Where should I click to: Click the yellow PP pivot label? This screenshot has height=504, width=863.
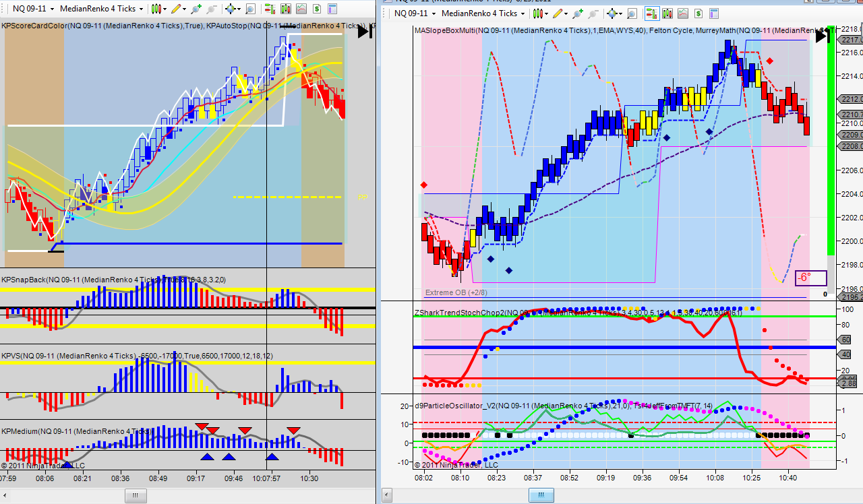(363, 197)
